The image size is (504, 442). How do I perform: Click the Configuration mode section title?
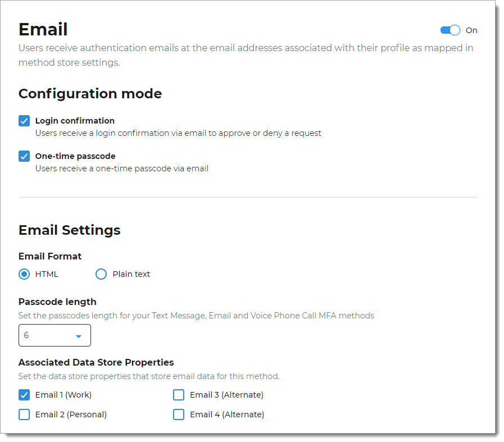tap(90, 93)
